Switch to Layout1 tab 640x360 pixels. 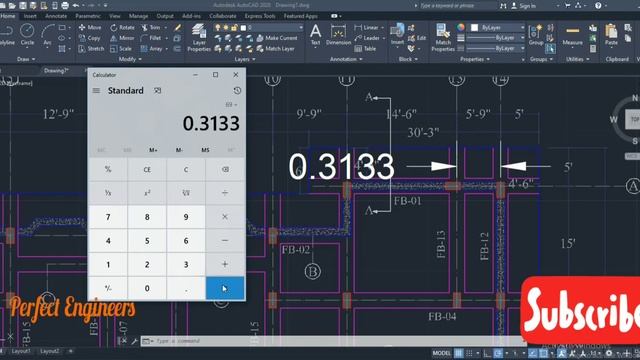(x=20, y=351)
